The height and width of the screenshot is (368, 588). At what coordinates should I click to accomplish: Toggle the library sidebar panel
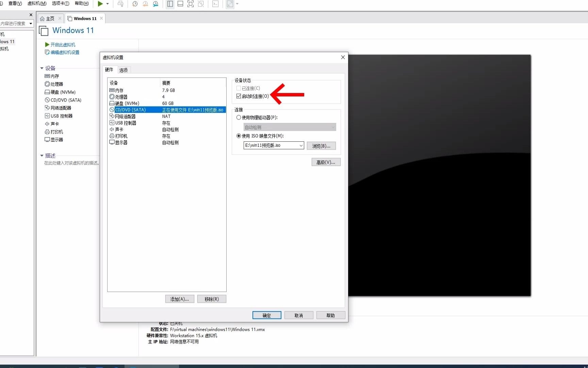170,4
